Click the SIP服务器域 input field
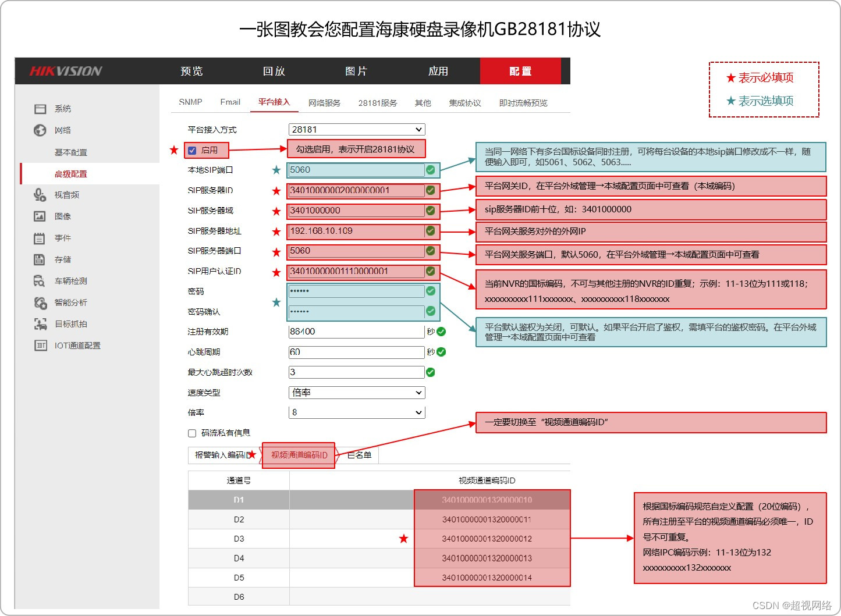Viewport: 841px width, 616px height. 357,211
